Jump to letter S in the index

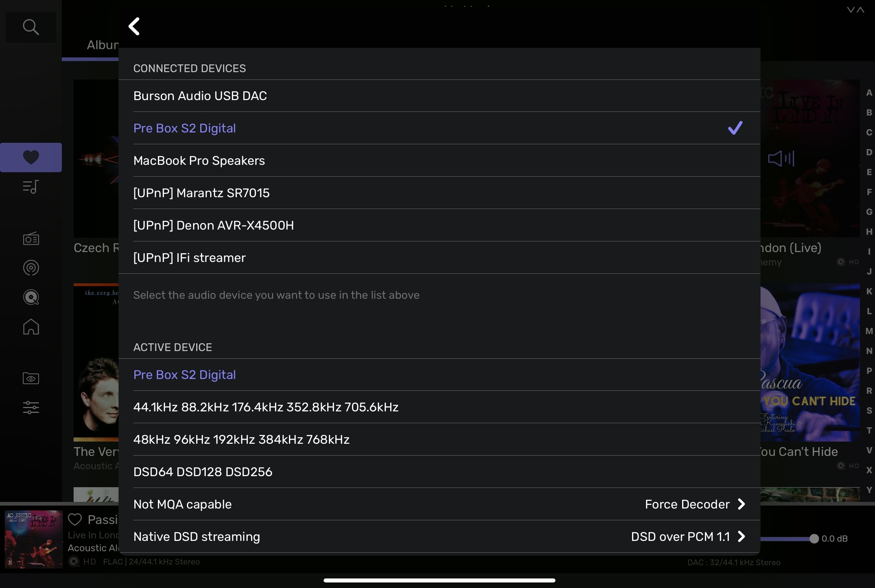[869, 411]
